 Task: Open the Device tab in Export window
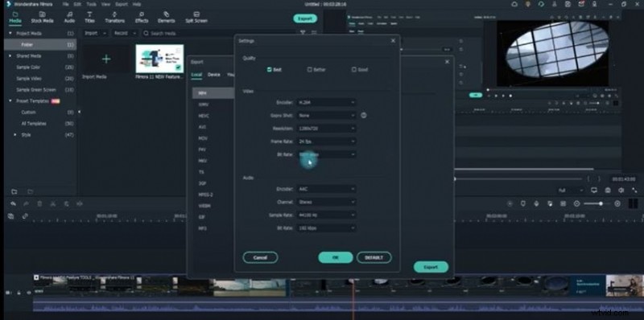pos(214,75)
